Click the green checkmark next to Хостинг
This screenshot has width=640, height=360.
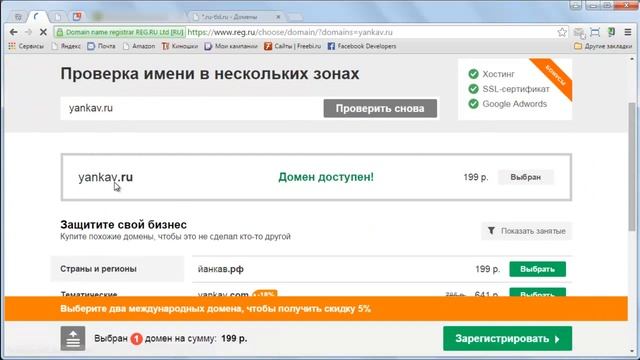pos(473,74)
